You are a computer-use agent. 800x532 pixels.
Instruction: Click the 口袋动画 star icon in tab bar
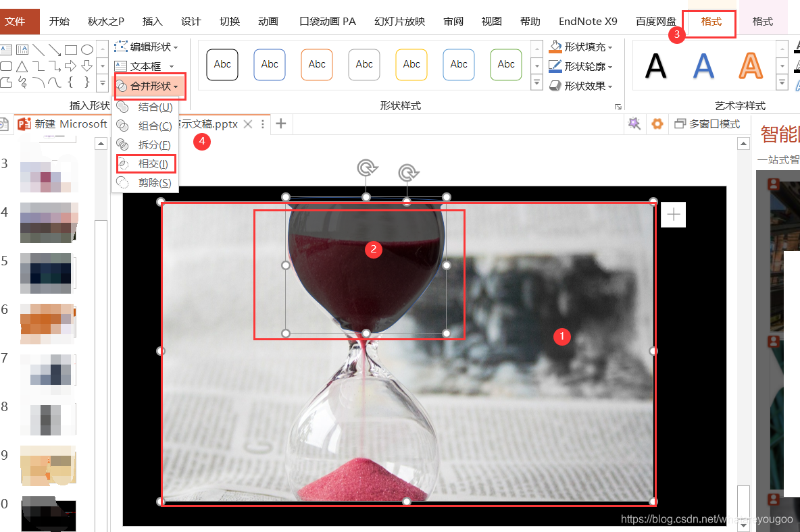pyautogui.click(x=634, y=124)
